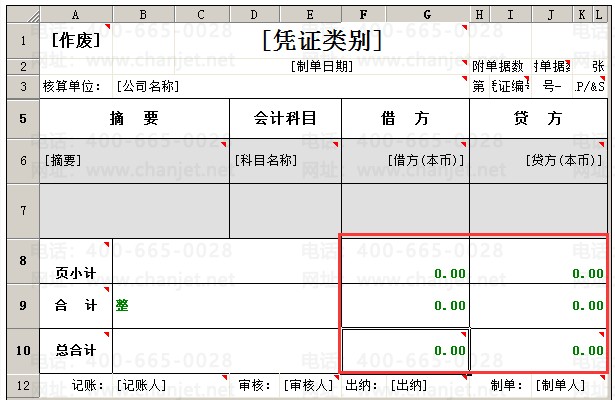
Task: Select the 号- cell
Action: pyautogui.click(x=552, y=86)
